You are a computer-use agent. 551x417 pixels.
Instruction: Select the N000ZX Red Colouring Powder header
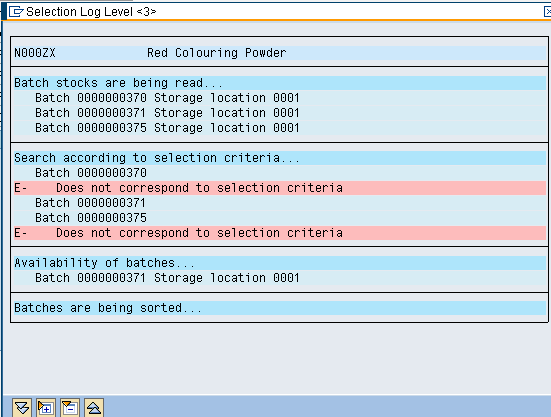tap(280, 53)
